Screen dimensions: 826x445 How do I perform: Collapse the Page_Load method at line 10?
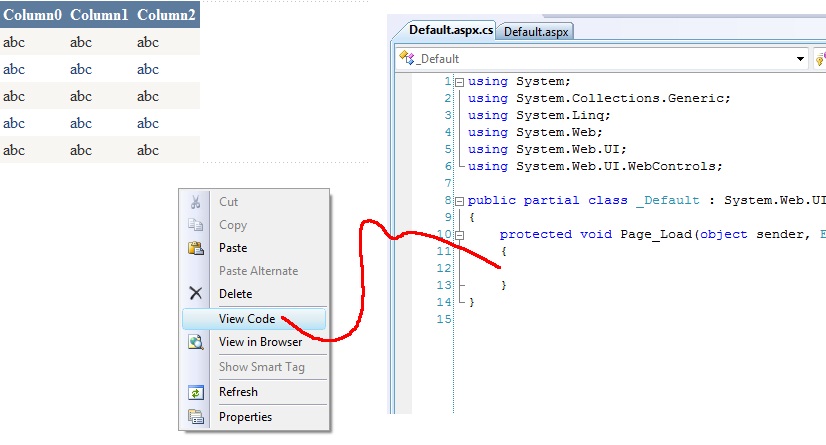point(459,235)
